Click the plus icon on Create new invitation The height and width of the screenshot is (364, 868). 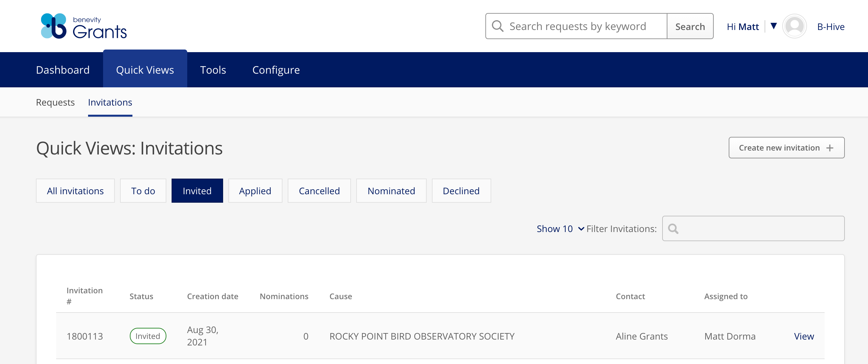tap(830, 148)
